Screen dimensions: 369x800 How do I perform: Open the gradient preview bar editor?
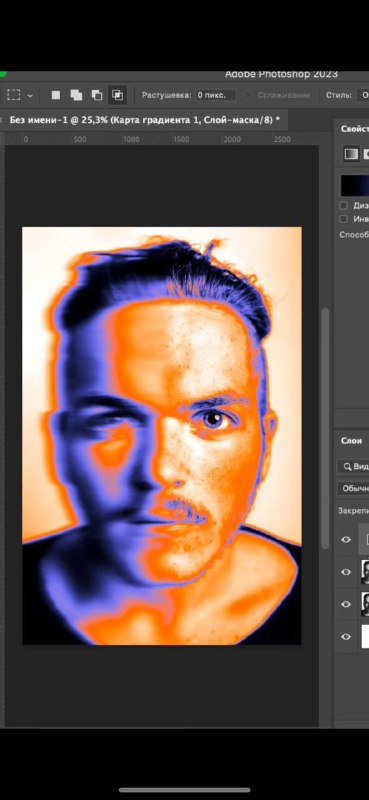point(355,185)
